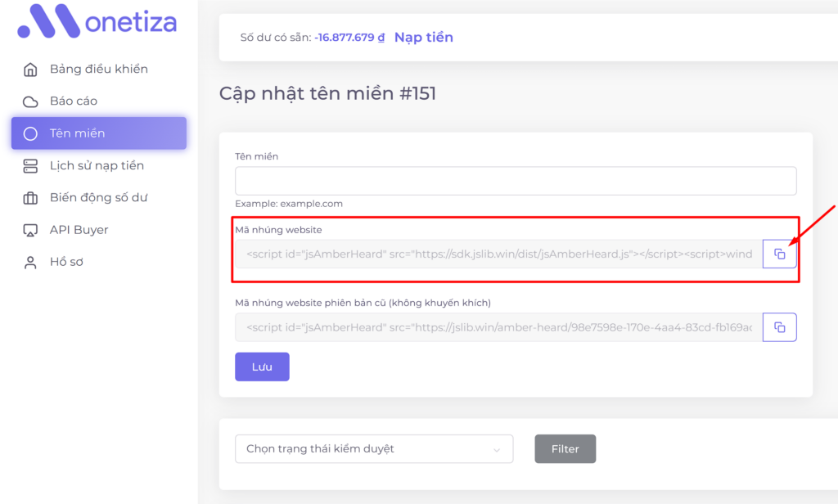The height and width of the screenshot is (504, 838).
Task: Click the server icon beside Lịch sử nạp tiền
Action: 30,166
